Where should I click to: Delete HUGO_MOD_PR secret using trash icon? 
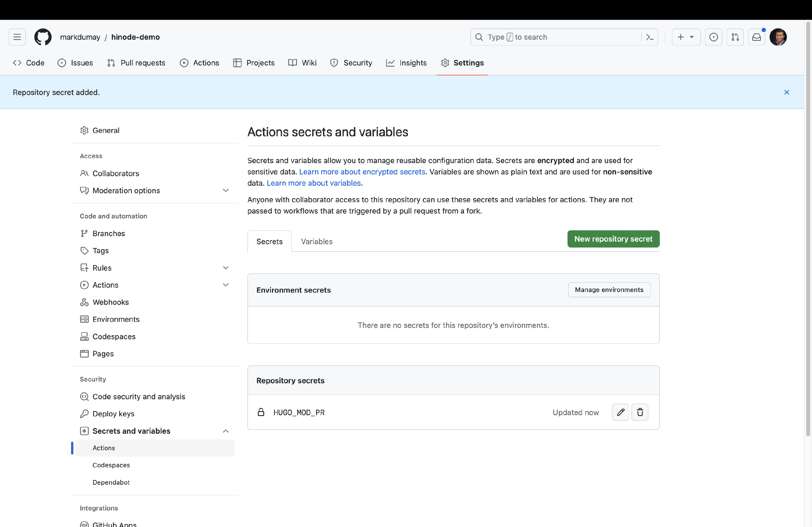coord(640,412)
